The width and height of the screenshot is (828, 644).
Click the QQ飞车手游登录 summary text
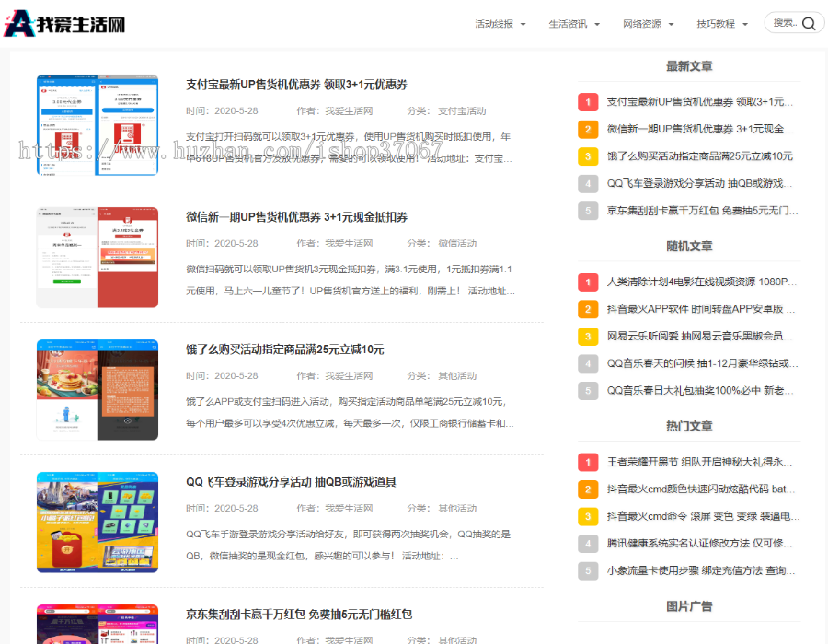pyautogui.click(x=349, y=546)
